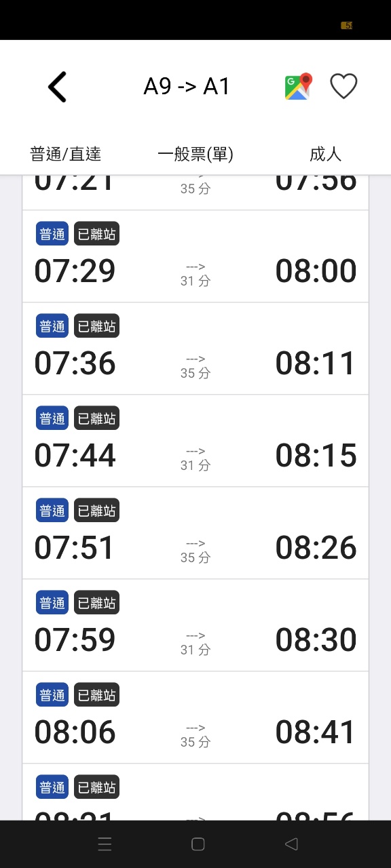Tap 普通 badge on 07:59 train
The width and height of the screenshot is (391, 868).
pyautogui.click(x=52, y=603)
